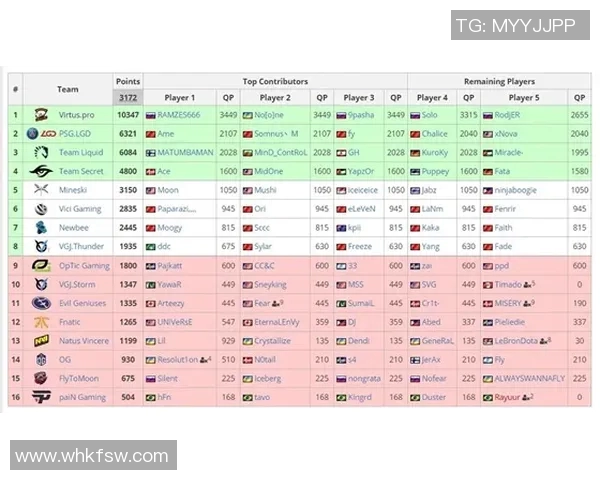Click the Virtus.pro team logo
The height and width of the screenshot is (480, 600).
pyautogui.click(x=40, y=115)
